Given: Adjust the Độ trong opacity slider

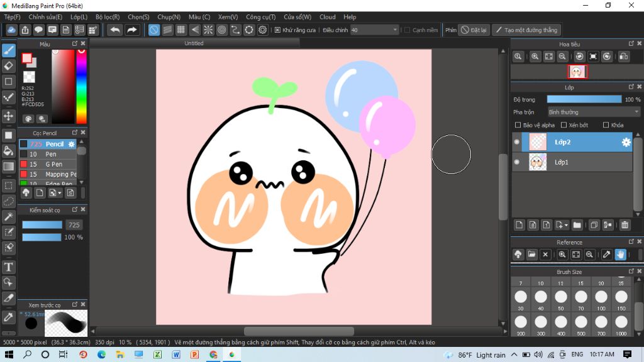Looking at the screenshot, I should (584, 99).
